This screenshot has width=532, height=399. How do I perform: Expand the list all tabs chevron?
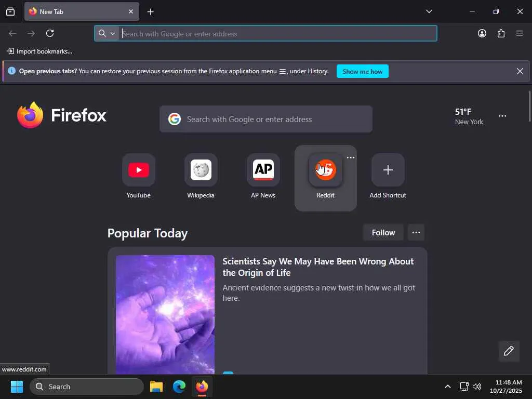[429, 11]
